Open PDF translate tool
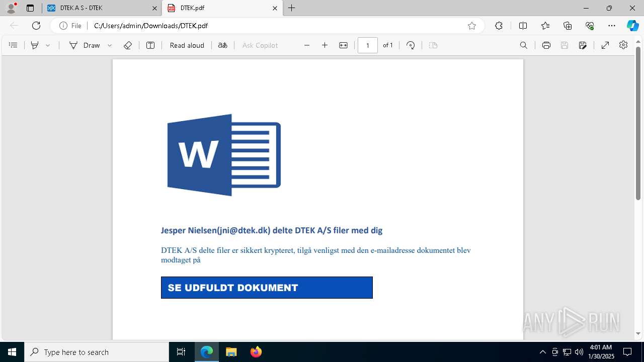The image size is (644, 362). pos(223,45)
